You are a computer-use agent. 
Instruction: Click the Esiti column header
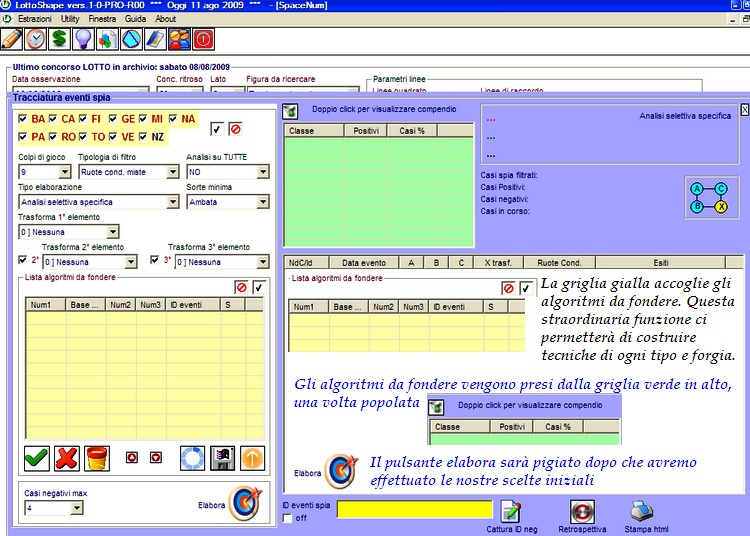[661, 263]
